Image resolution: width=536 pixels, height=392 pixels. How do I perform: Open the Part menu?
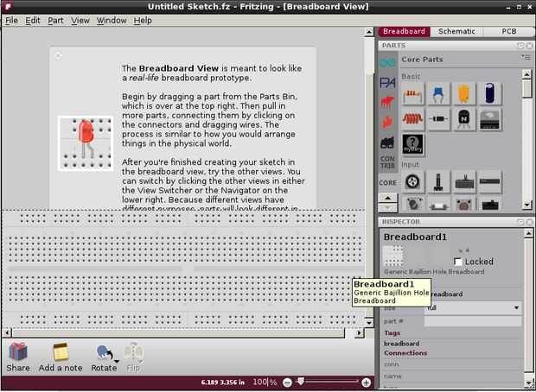pos(55,21)
